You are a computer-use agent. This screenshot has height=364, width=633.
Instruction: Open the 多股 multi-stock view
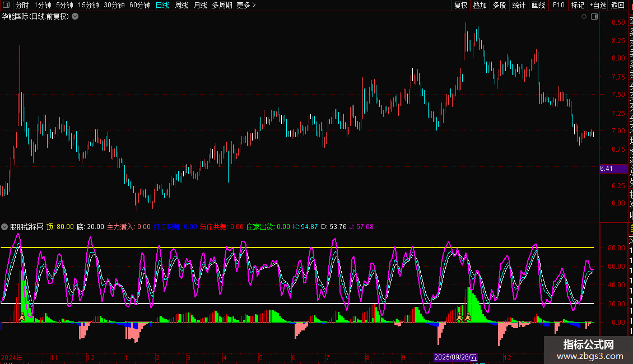[x=499, y=5]
